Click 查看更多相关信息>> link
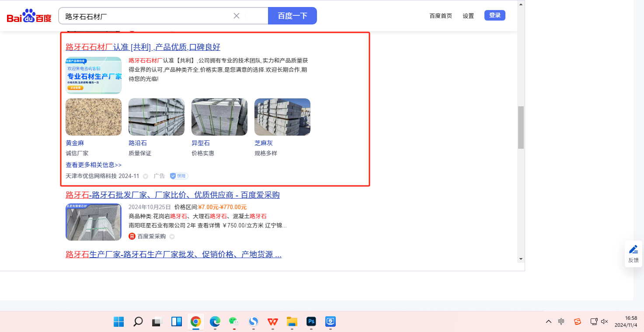Screen dimensions: 644x332 [94, 165]
